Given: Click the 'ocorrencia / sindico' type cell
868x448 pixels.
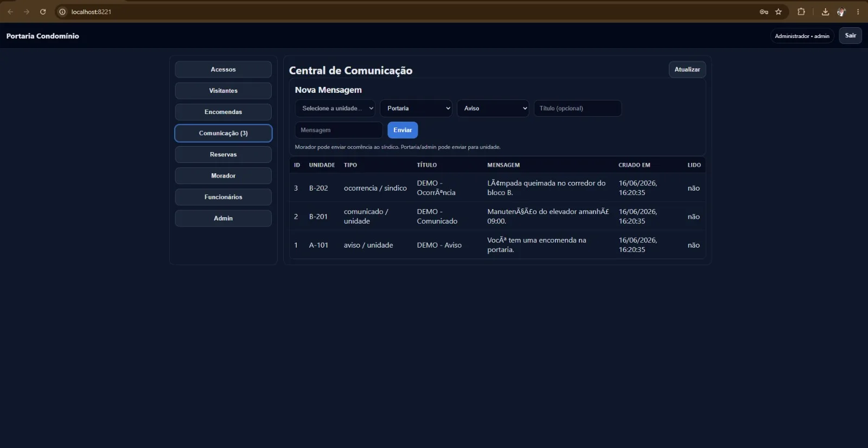Looking at the screenshot, I should 375,188.
